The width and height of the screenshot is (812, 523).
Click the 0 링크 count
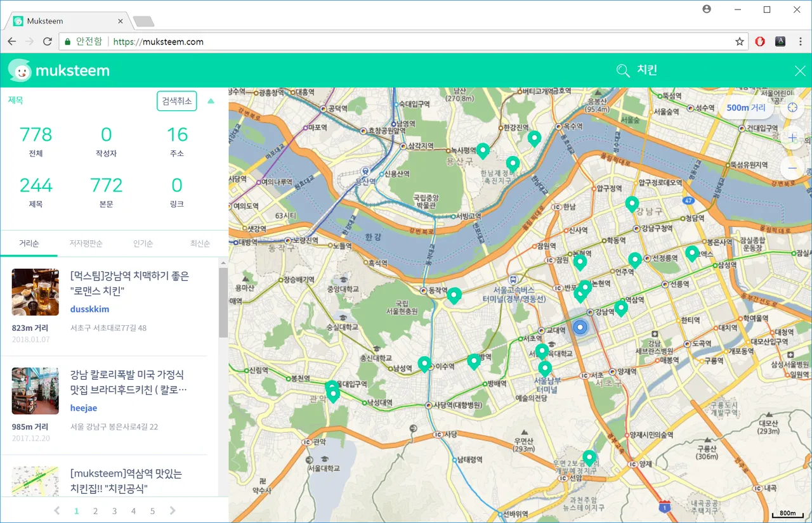point(177,192)
